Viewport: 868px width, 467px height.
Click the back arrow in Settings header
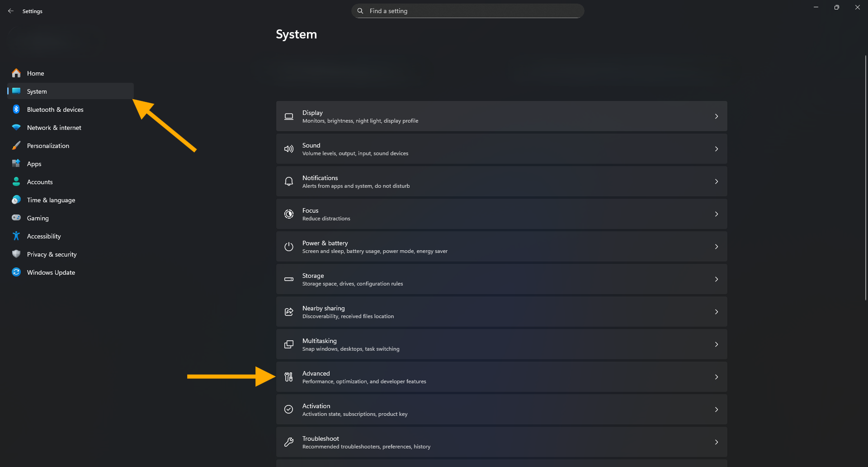11,11
